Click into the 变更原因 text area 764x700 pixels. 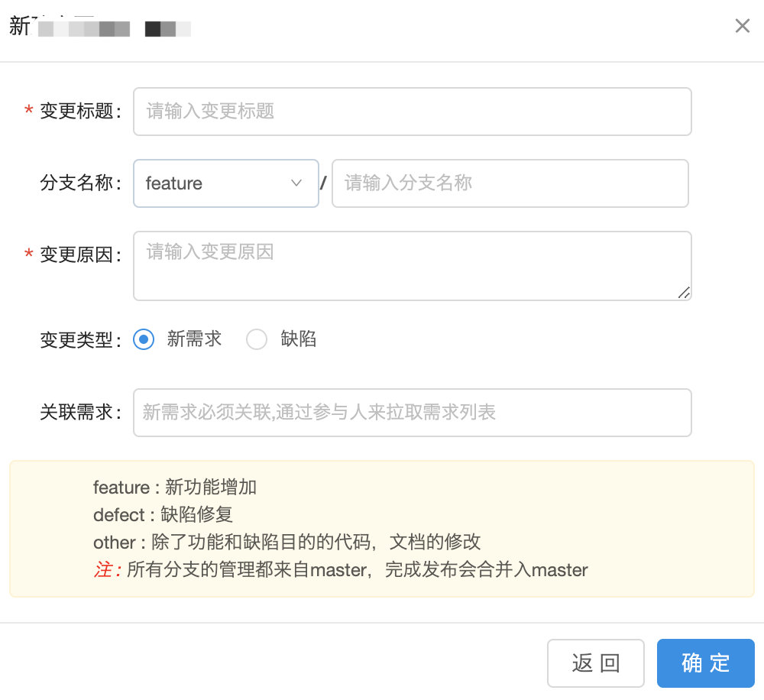[x=413, y=266]
